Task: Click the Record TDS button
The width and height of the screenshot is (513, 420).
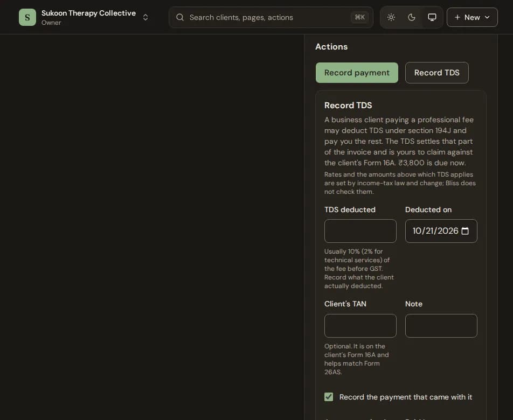Action: (437, 73)
